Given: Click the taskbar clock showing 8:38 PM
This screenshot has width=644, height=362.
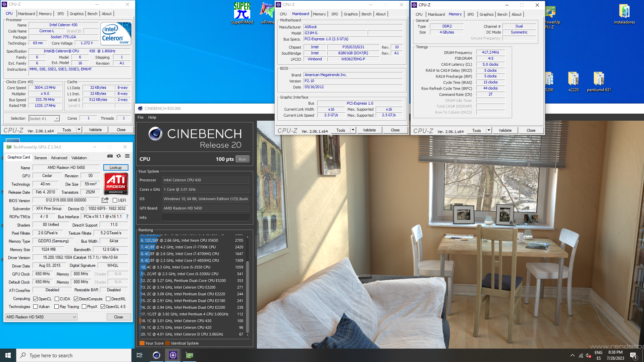Looking at the screenshot, I should coord(615,355).
